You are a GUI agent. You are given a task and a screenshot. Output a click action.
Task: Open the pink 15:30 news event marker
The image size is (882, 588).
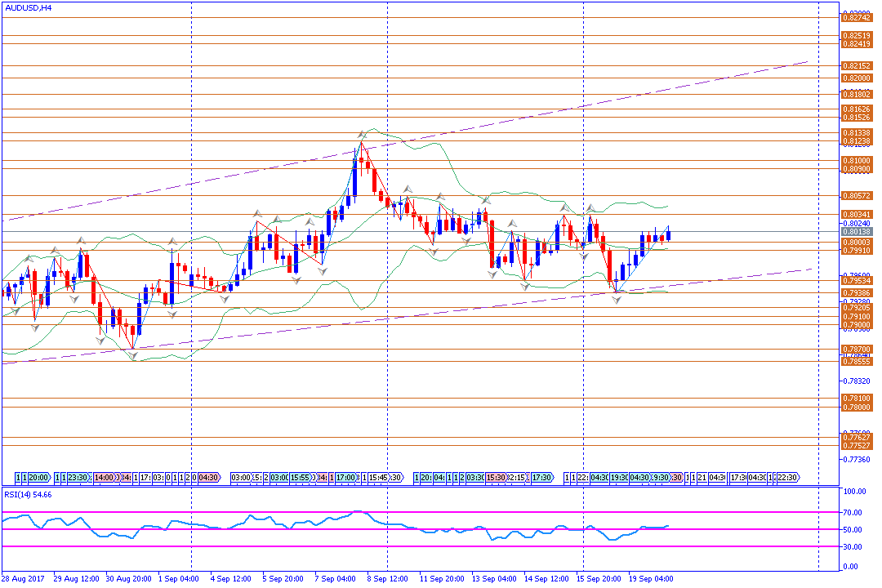(497, 478)
